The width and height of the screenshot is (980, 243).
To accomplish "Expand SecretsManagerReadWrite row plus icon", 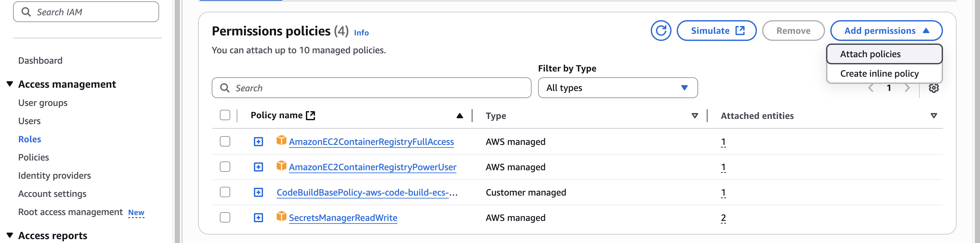I will 258,217.
